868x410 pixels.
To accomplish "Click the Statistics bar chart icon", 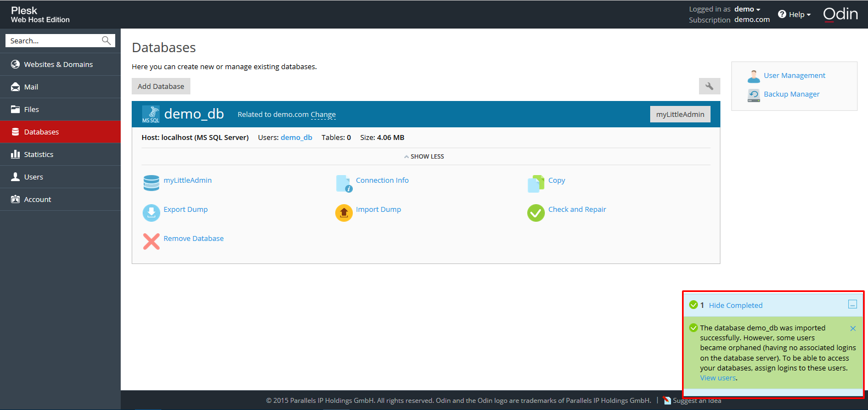I will pyautogui.click(x=15, y=154).
